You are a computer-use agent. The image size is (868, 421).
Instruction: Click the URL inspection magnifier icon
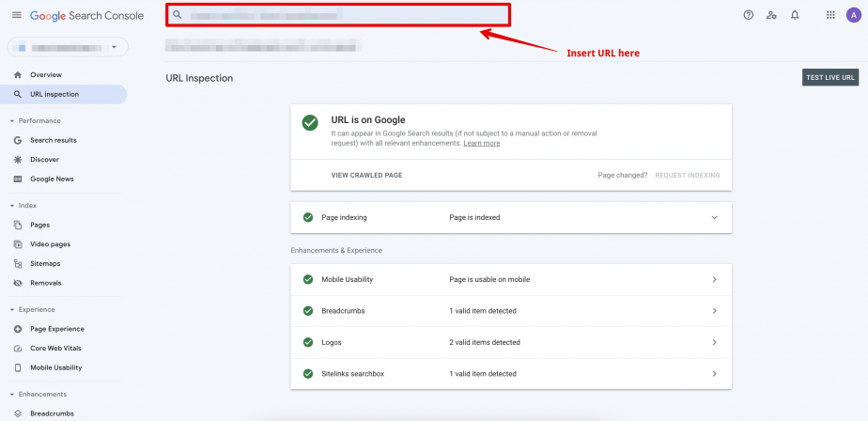coord(18,94)
